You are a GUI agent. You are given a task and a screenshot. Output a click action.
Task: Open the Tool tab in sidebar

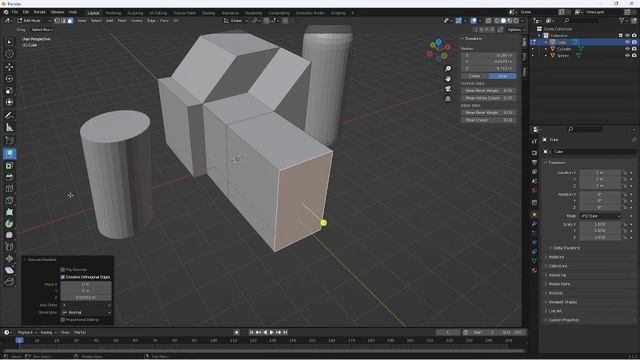pos(524,56)
